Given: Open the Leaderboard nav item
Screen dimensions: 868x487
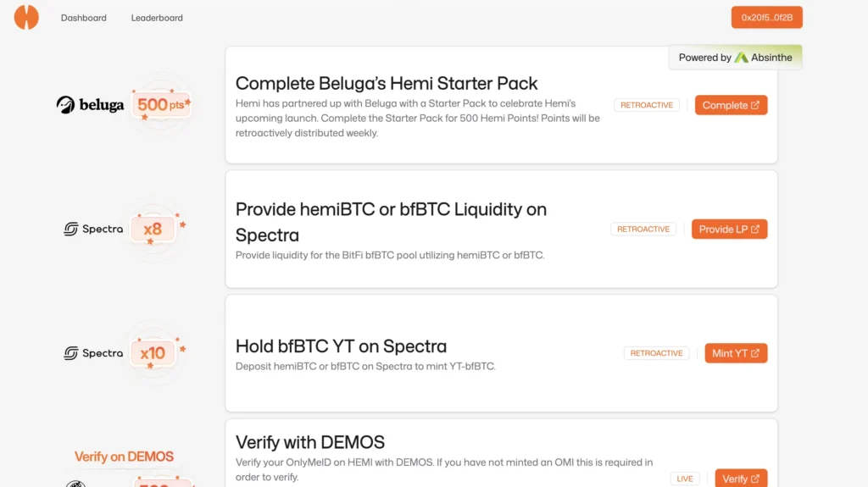Looking at the screenshot, I should click(157, 18).
